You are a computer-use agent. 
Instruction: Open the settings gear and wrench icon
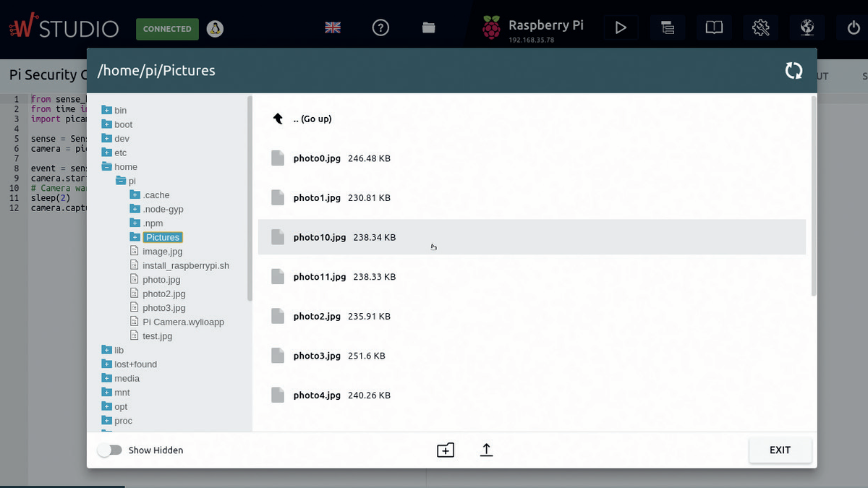tap(760, 27)
